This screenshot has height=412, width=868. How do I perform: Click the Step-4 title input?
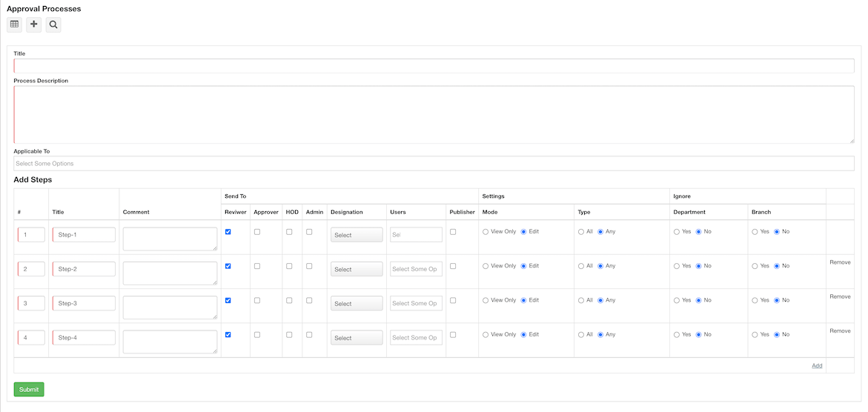[84, 338]
